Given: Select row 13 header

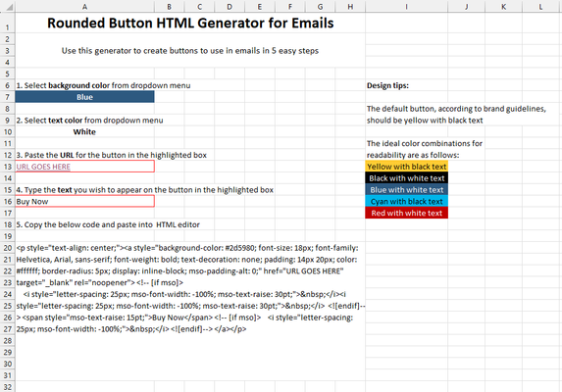Looking at the screenshot, I should [8, 167].
